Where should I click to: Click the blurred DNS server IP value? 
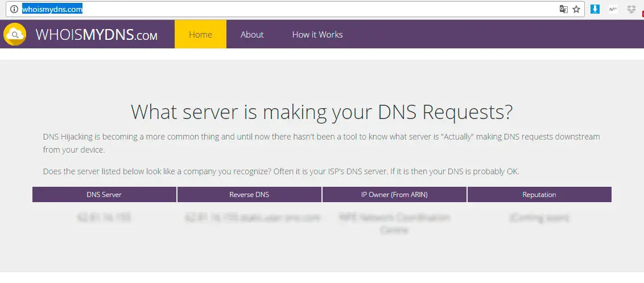pos(104,218)
